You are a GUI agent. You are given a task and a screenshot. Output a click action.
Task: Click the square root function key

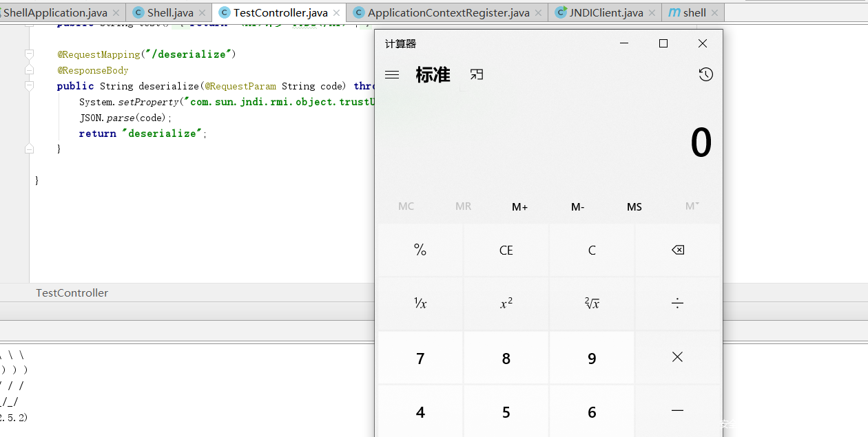pos(592,303)
